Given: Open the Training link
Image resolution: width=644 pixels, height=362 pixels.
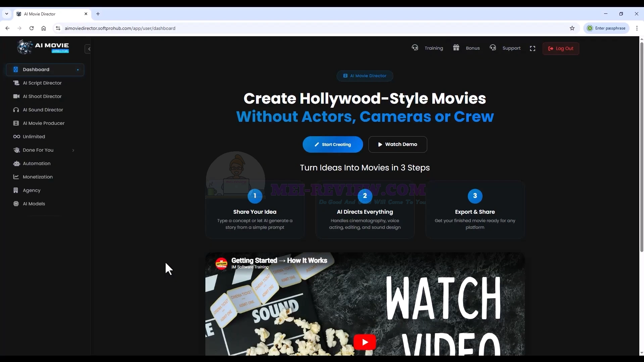Looking at the screenshot, I should (434, 48).
